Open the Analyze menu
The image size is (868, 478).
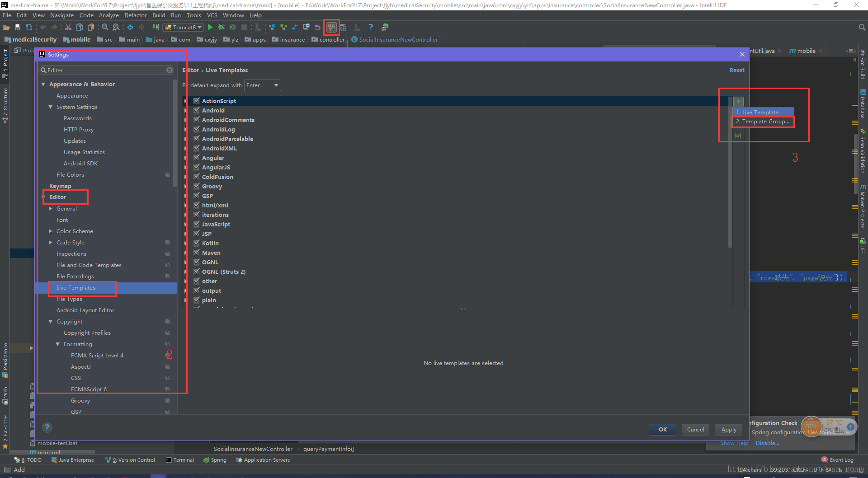click(109, 15)
